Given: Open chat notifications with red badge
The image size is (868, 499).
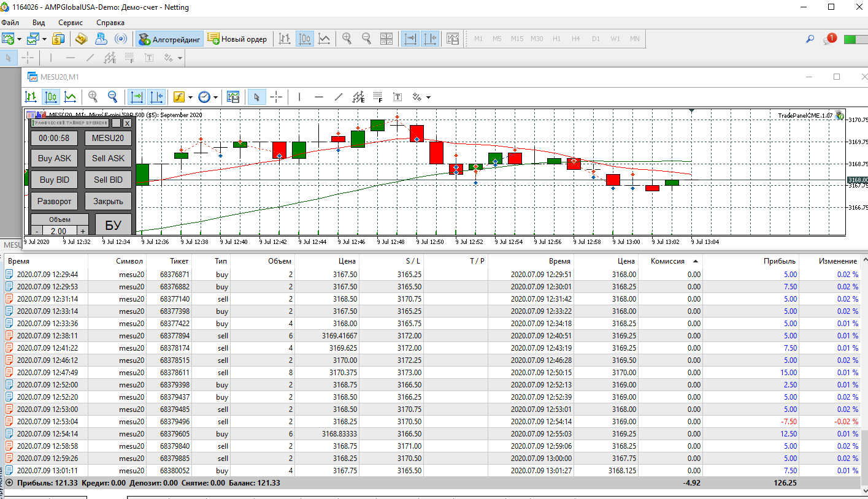Looking at the screenshot, I should pos(829,39).
